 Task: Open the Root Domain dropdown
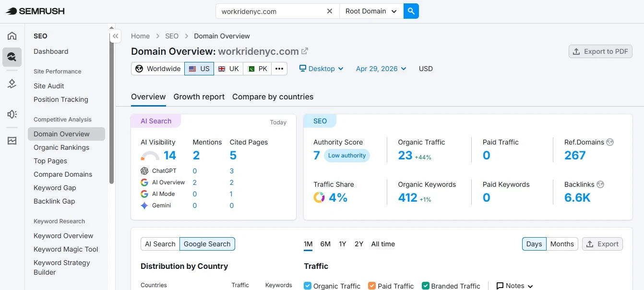pos(371,11)
